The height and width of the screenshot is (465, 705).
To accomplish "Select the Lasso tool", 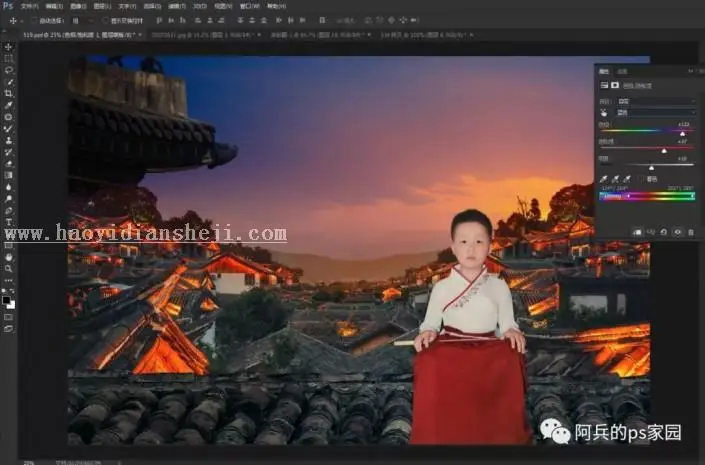I will (9, 70).
